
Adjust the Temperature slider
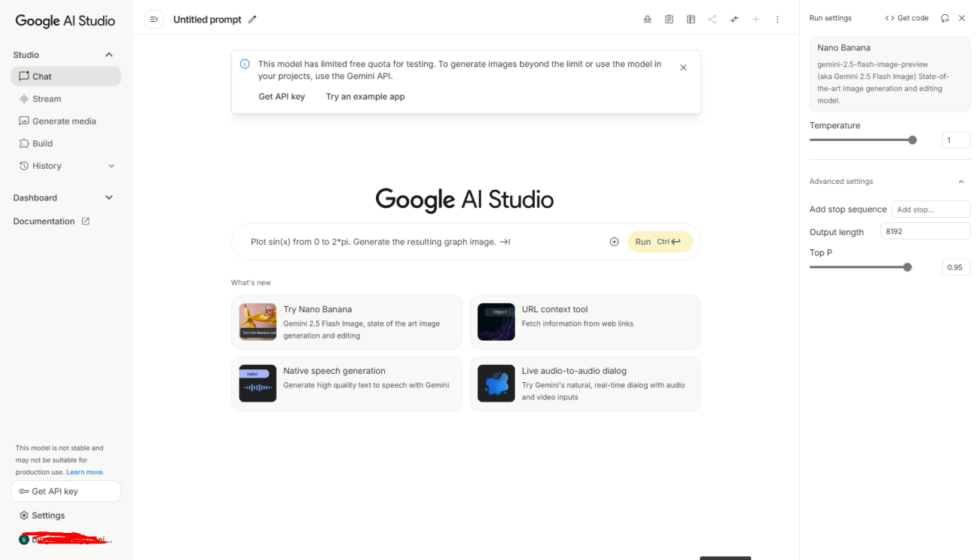914,139
